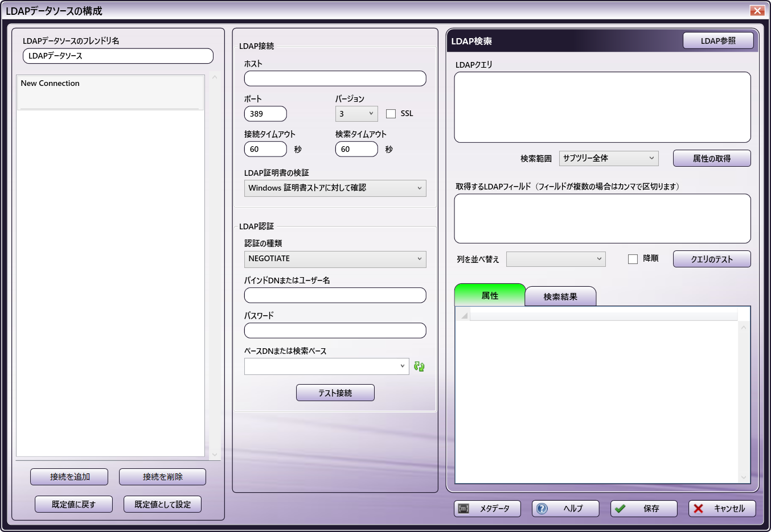Viewport: 771px width, 532px height.
Task: Enable the SSL checkbox
Action: click(391, 114)
